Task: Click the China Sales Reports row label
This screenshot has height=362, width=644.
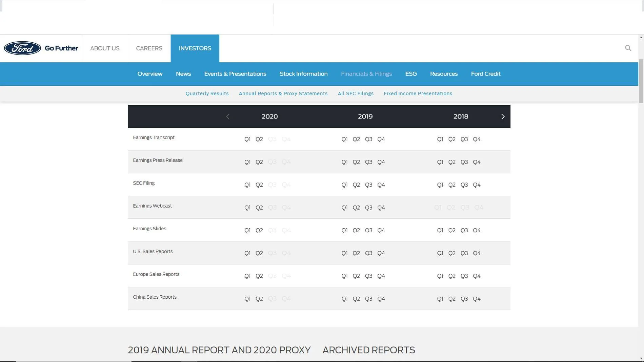Action: click(155, 297)
